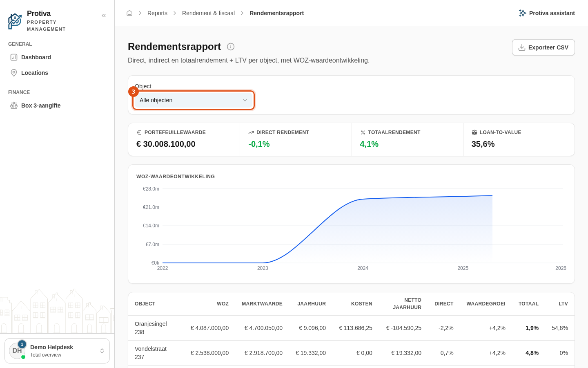Sort by the WOZ column header

tap(223, 304)
